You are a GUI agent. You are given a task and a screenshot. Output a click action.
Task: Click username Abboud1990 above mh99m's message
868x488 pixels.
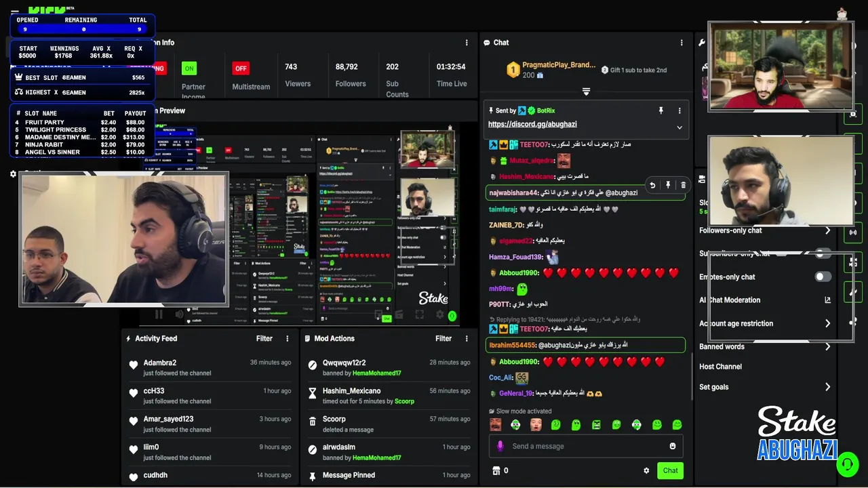click(519, 272)
